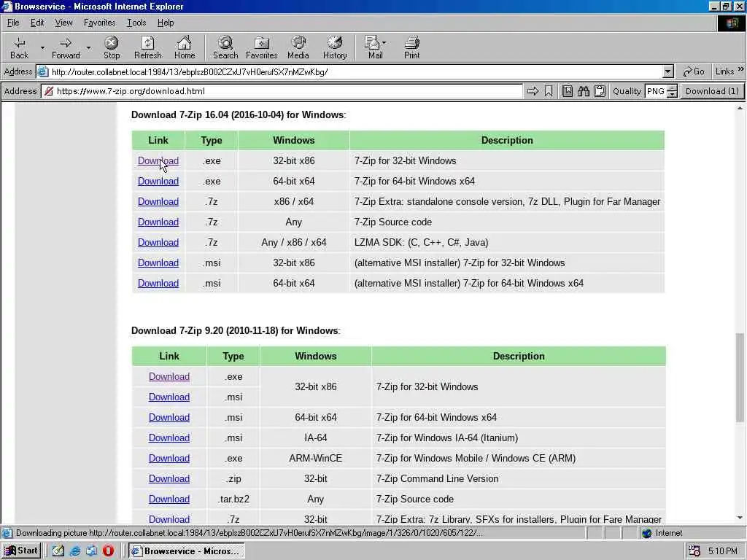The image size is (747, 560).
Task: Download 9.20 Command Line Version .zip
Action: point(169,479)
